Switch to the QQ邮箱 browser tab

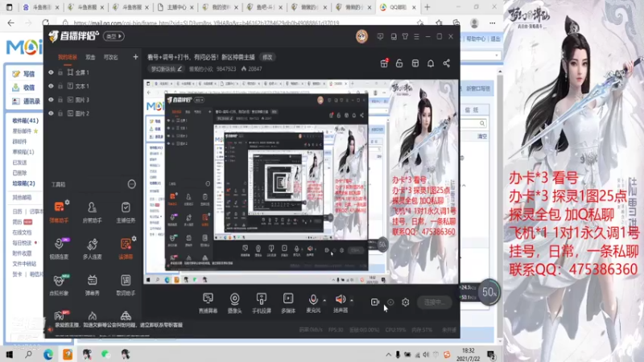(397, 7)
